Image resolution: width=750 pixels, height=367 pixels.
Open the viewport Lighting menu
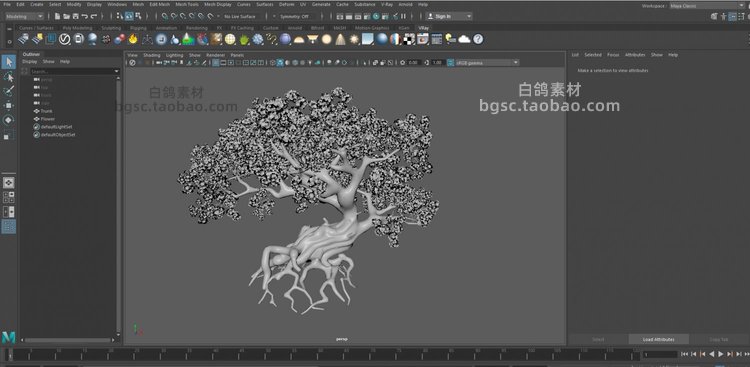point(175,55)
